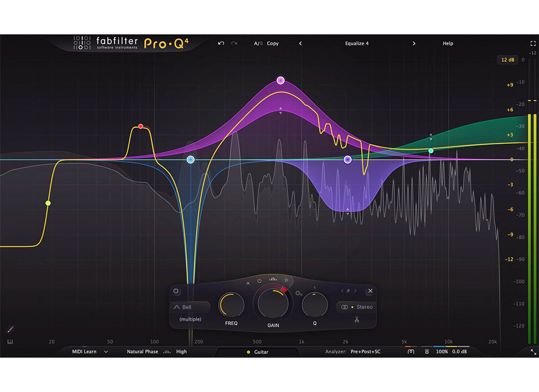Click the GAIN knob
The width and height of the screenshot is (539, 392).
click(x=273, y=304)
